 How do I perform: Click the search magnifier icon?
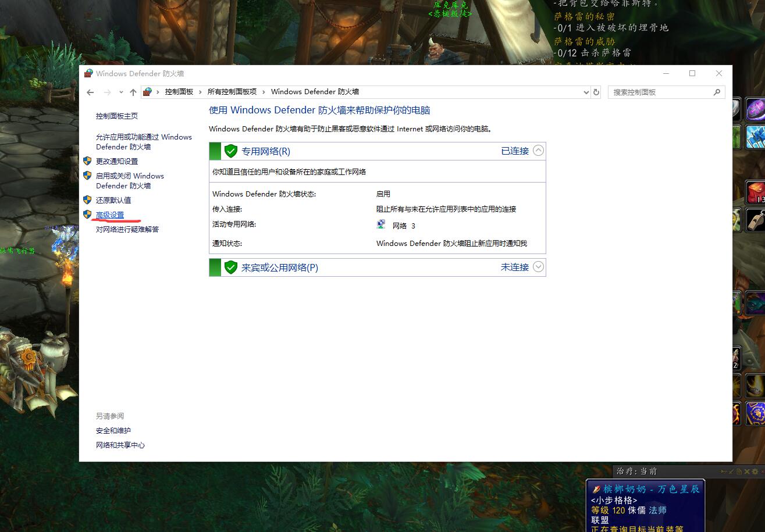point(717,92)
